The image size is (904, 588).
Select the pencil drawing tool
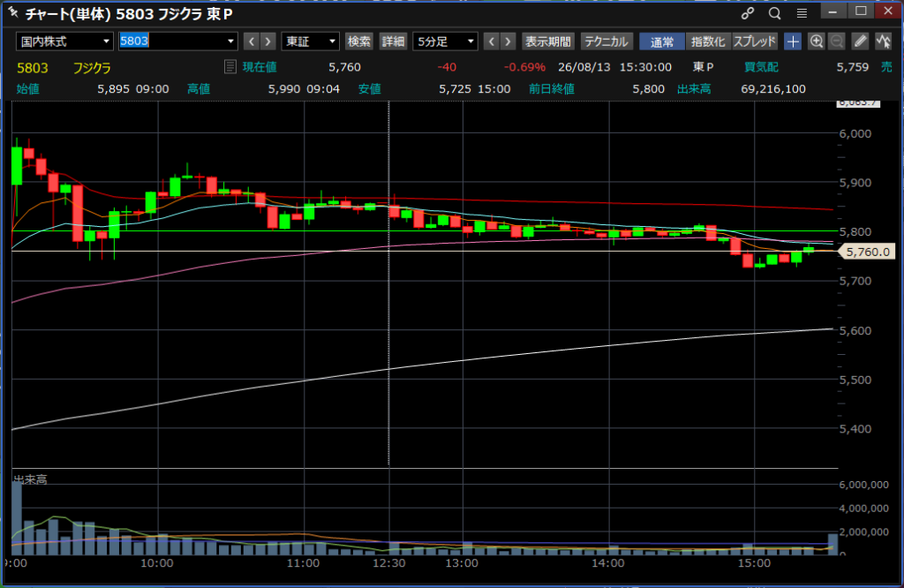(x=860, y=41)
